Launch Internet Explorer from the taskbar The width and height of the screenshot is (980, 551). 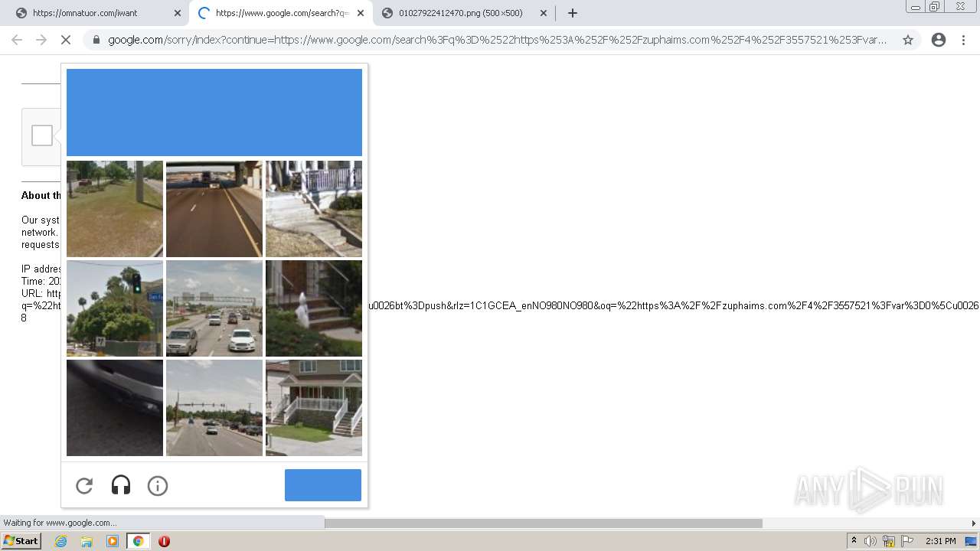pos(61,541)
